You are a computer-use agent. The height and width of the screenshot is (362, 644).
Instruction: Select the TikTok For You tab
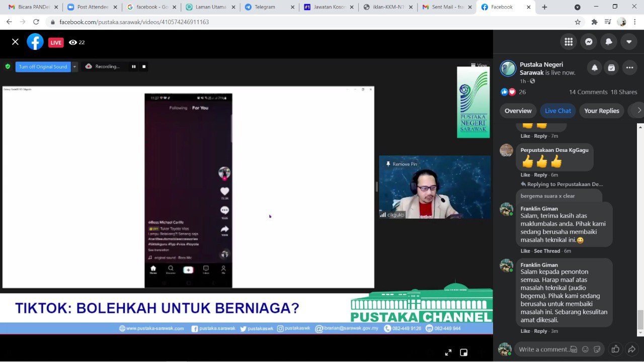tap(200, 108)
